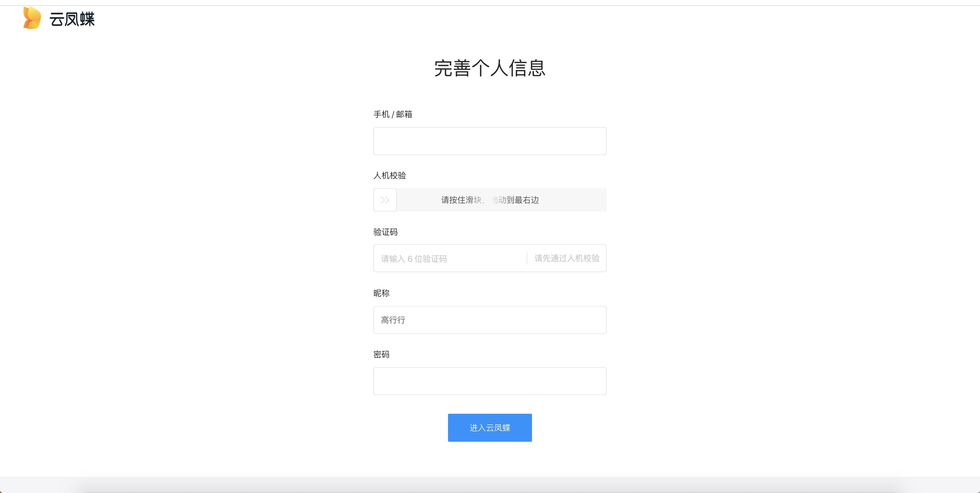Focus the empty 密码 input field
980x493 pixels.
pyautogui.click(x=490, y=381)
